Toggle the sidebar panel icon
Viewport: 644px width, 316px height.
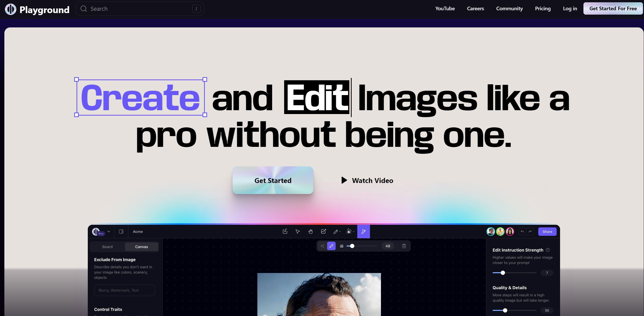point(121,232)
